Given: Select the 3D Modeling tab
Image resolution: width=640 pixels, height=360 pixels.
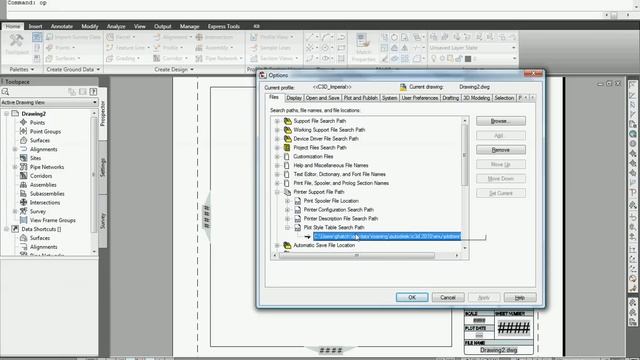Looking at the screenshot, I should (476, 98).
